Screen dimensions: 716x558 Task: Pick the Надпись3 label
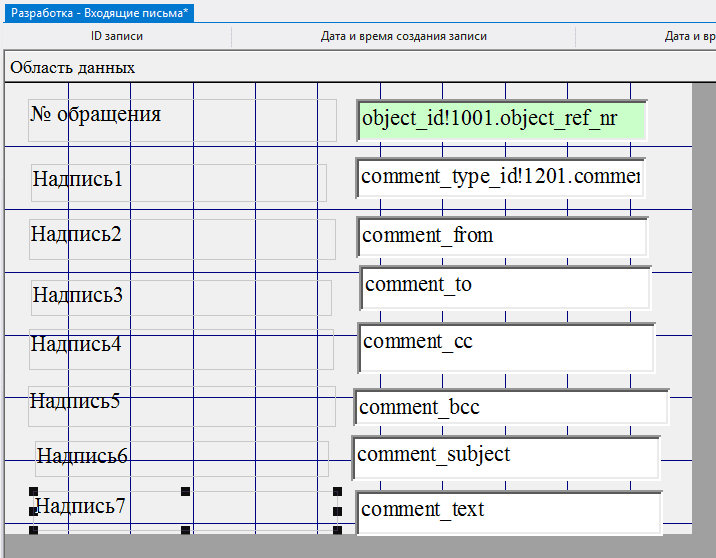[78, 295]
